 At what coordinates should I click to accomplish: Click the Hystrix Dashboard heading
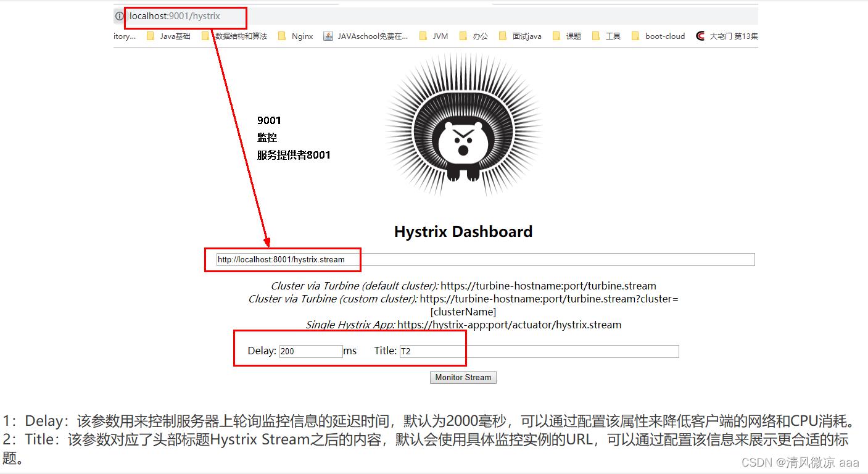coord(463,232)
